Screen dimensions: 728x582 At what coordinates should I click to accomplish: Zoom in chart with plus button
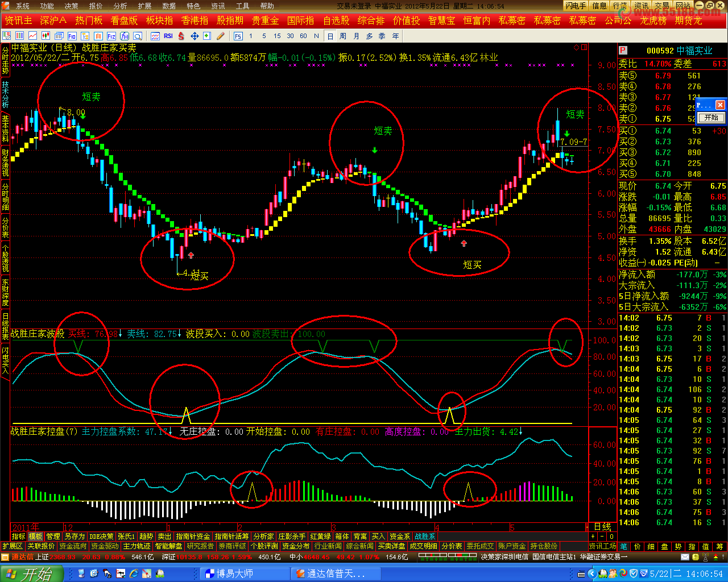click(593, 537)
